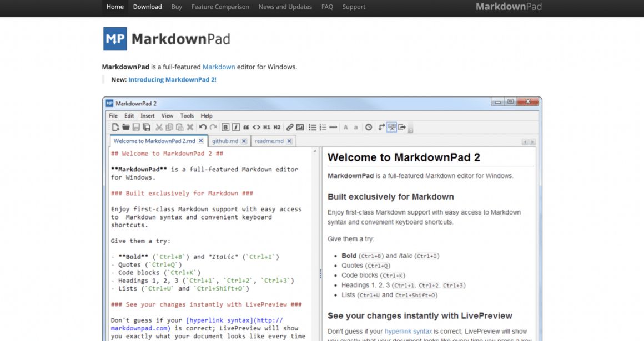Image resolution: width=644 pixels, height=341 pixels.
Task: Apply Italic with the I icon
Action: click(x=236, y=127)
